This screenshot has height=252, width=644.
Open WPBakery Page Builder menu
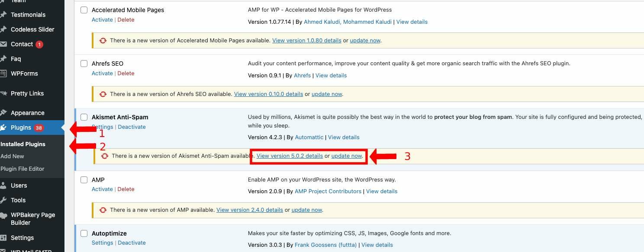[33, 219]
